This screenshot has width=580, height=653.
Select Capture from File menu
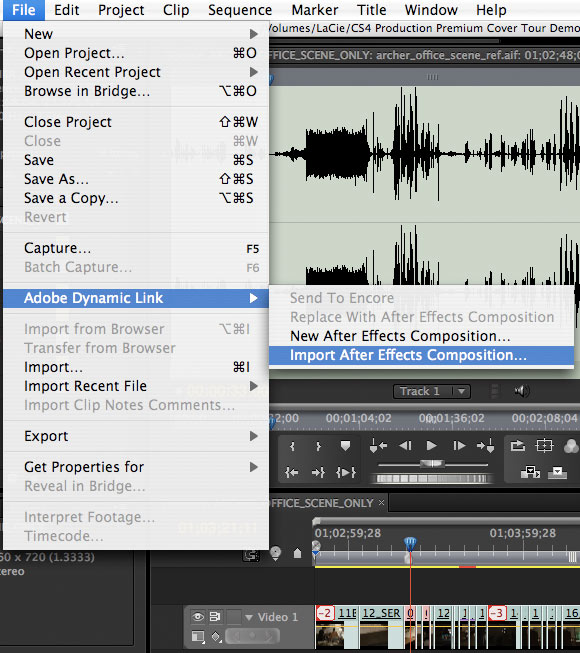click(136, 248)
